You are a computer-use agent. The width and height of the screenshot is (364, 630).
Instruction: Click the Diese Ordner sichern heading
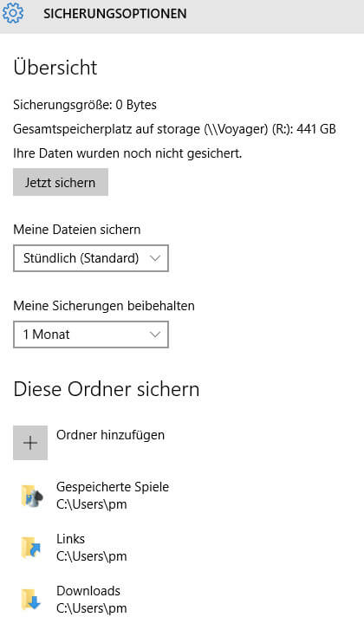point(107,389)
